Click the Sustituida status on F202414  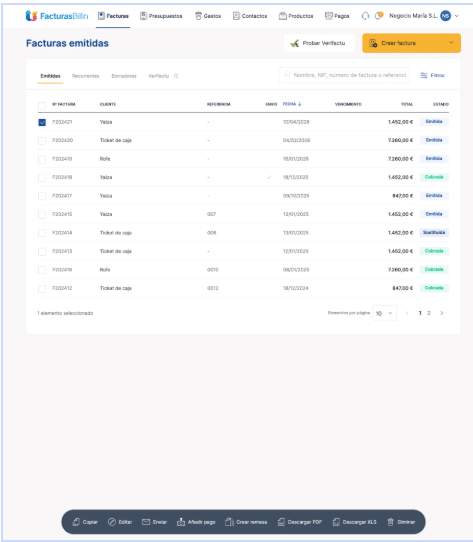[434, 233]
